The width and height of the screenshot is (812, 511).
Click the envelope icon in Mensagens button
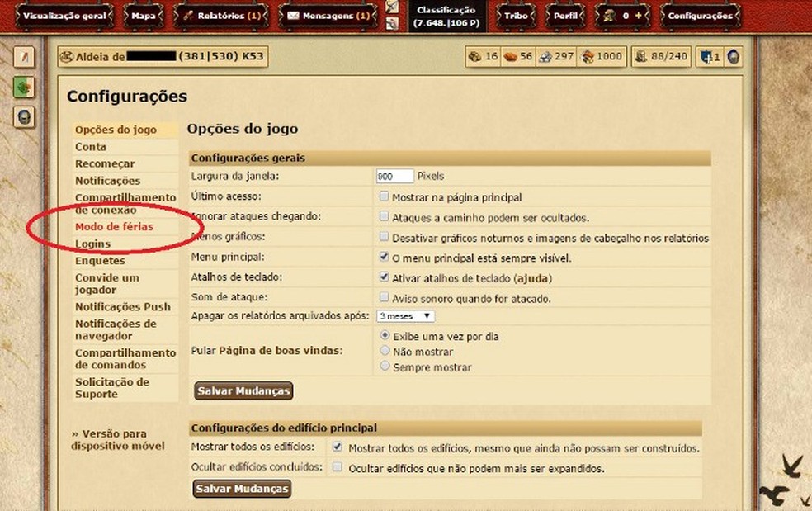(x=293, y=16)
